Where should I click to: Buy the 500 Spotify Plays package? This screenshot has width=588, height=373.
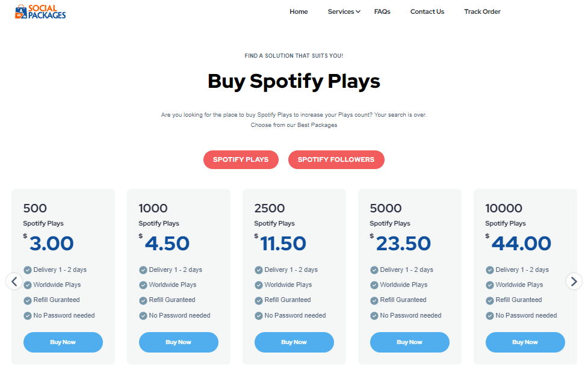coord(63,342)
